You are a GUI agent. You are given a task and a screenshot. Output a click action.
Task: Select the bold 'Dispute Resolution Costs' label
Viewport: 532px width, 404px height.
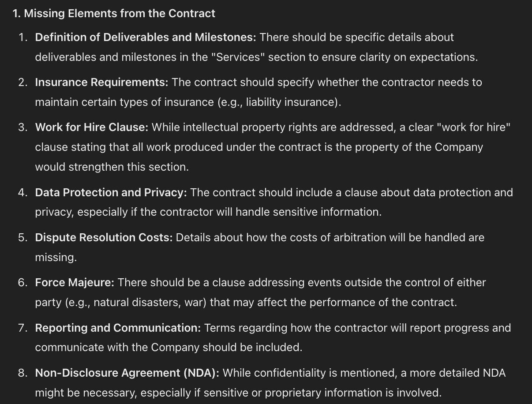pos(104,238)
